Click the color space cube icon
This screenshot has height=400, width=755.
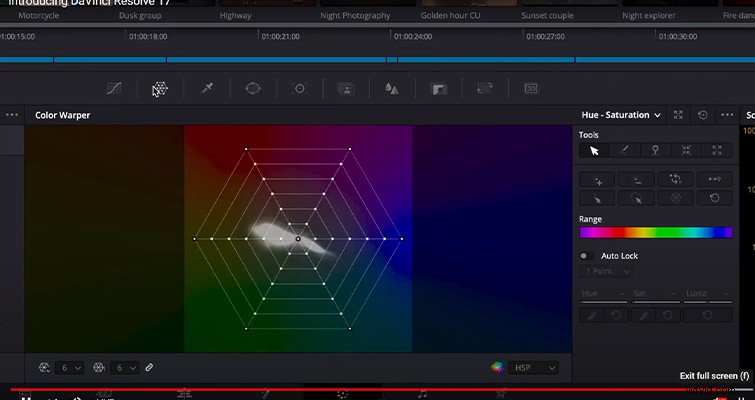point(497,368)
